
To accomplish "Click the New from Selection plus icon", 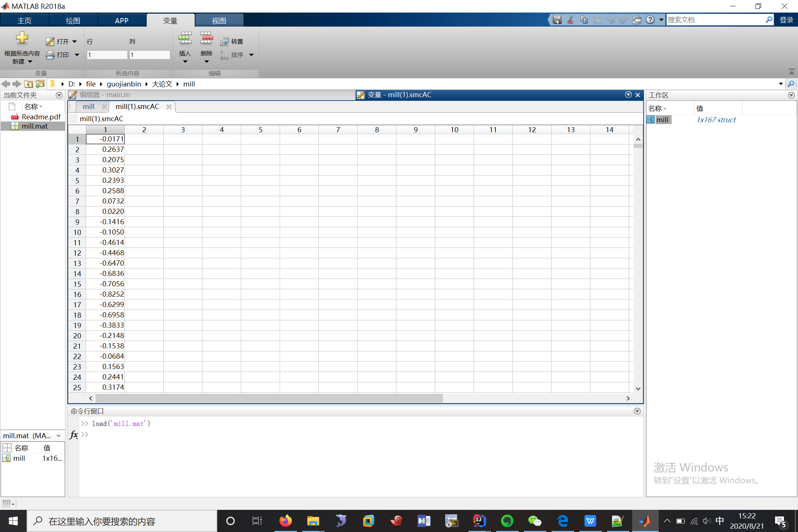I will point(22,38).
